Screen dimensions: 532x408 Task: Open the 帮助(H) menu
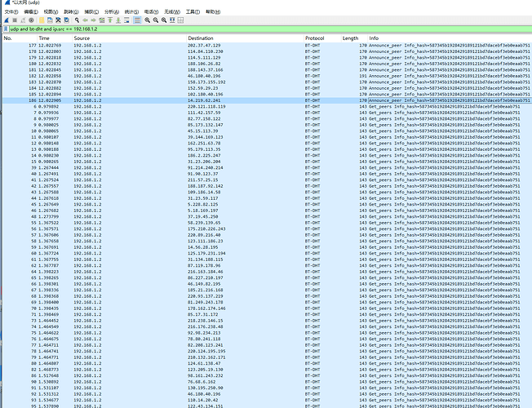coord(213,12)
